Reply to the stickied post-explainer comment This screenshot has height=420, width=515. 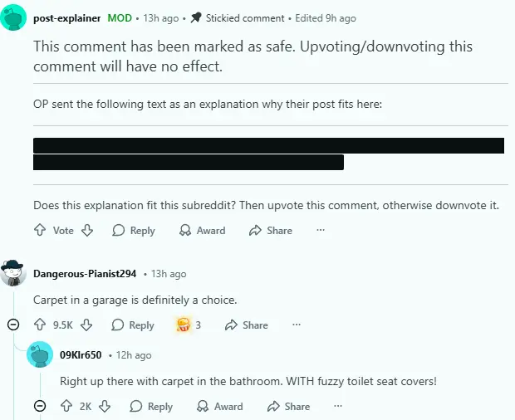click(134, 231)
